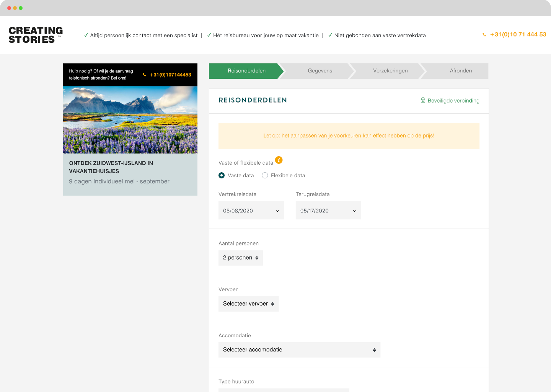Go to the Gegevens step tab

pyautogui.click(x=320, y=71)
